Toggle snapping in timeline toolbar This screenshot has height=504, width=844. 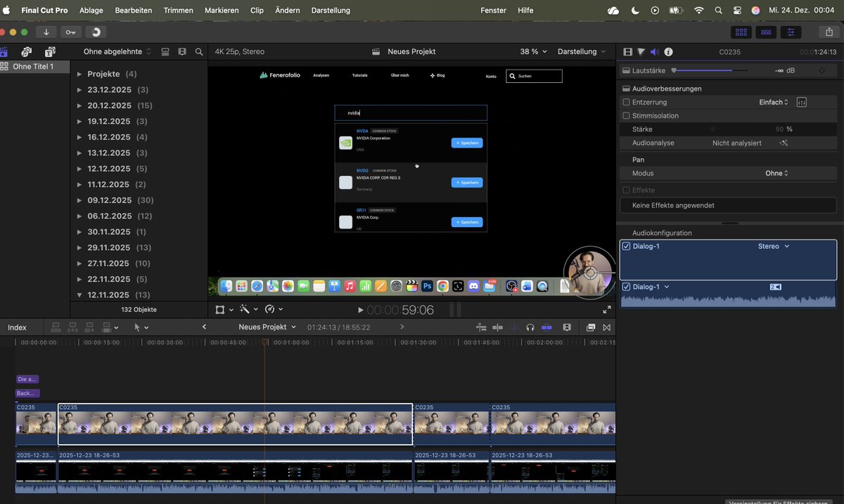(x=546, y=328)
